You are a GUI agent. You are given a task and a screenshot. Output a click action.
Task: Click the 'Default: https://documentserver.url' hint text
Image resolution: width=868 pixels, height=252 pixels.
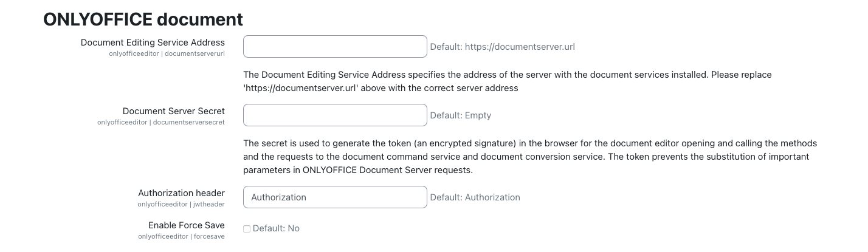(x=502, y=47)
